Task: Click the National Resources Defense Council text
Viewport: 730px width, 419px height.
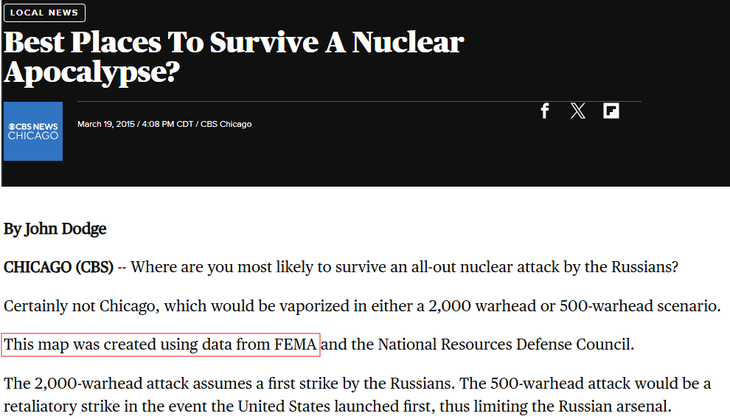Action: coord(494,345)
